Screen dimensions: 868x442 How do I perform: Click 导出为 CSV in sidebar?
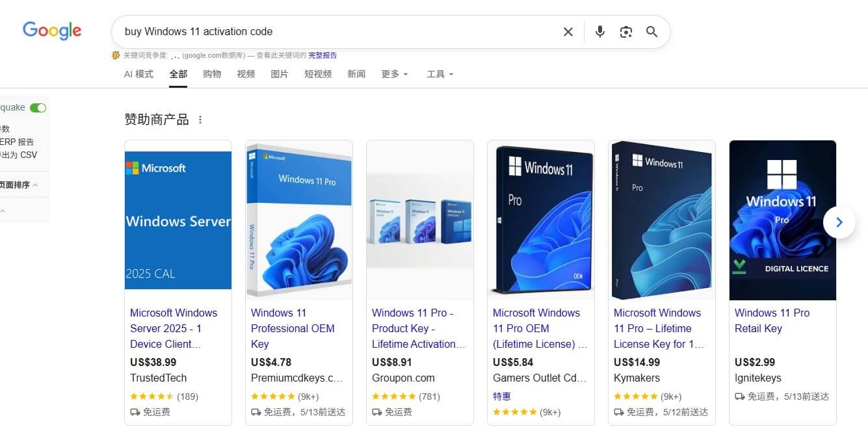click(19, 155)
